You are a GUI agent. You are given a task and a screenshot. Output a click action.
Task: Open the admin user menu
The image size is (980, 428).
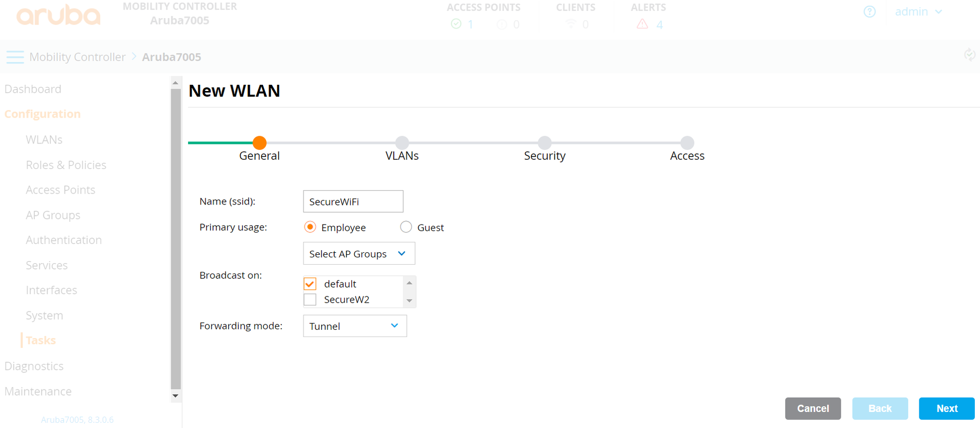pyautogui.click(x=918, y=12)
